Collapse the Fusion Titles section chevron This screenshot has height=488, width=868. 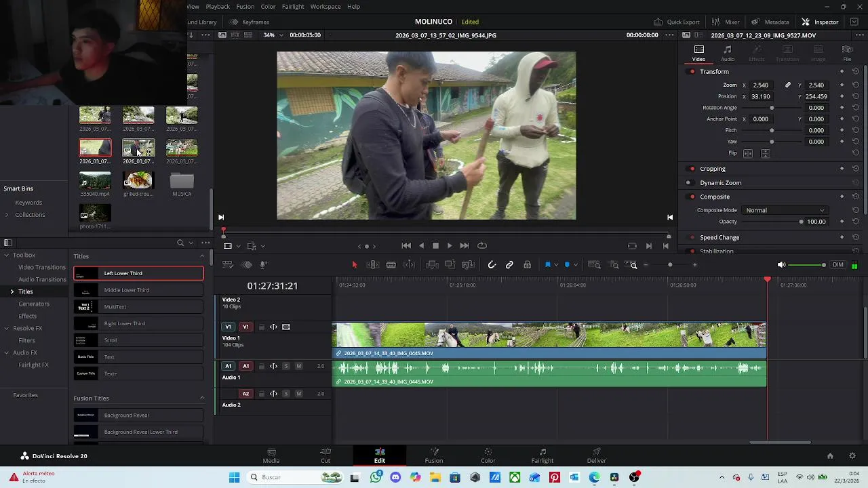tap(202, 399)
